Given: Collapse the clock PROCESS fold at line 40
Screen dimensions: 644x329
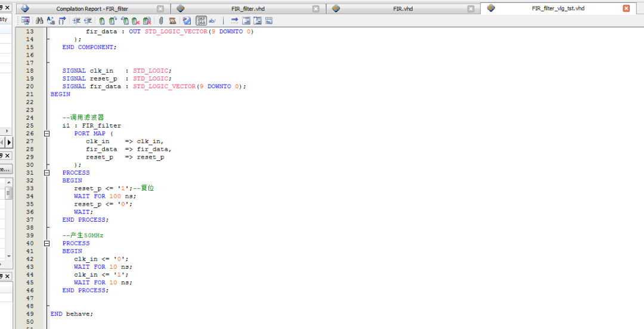Looking at the screenshot, I should (x=47, y=243).
